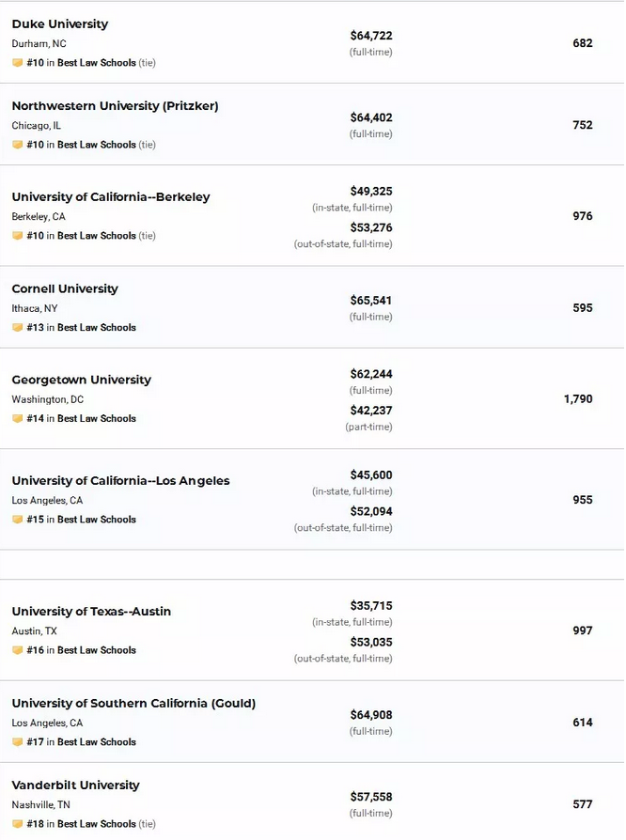626x840 pixels.
Task: Open the University of Texas--Austin page
Action: 91,612
